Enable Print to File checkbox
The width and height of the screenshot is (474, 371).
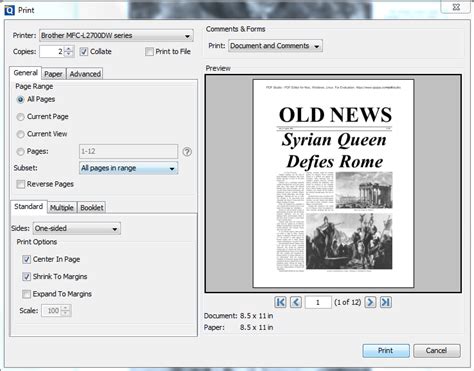click(x=149, y=52)
